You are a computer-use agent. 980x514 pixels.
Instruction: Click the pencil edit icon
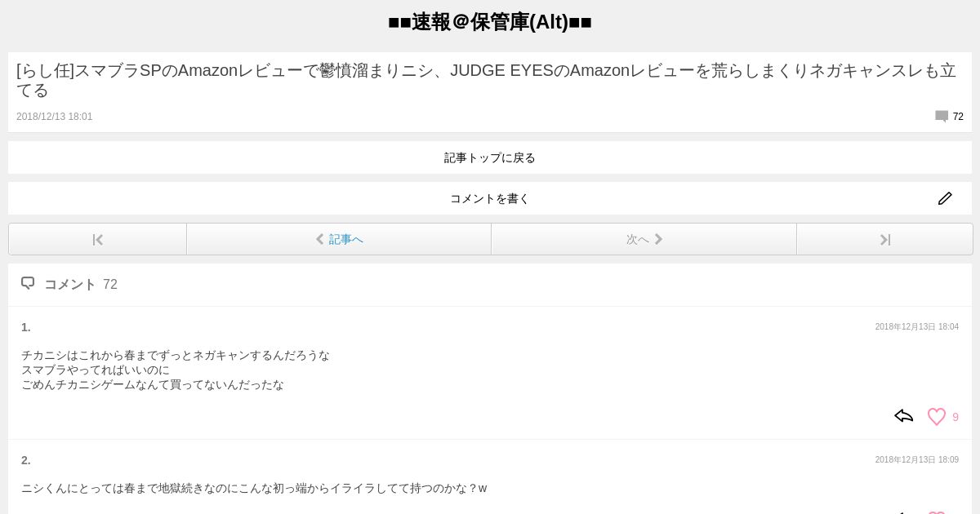tap(945, 198)
